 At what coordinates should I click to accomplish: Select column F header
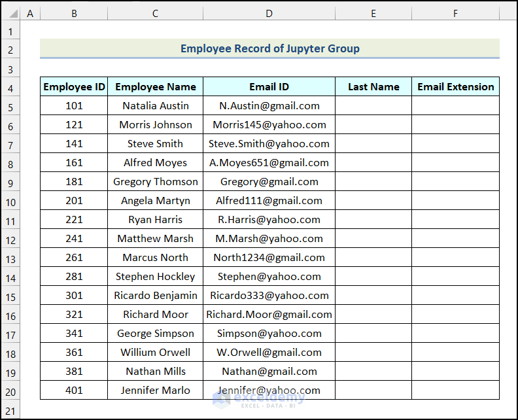tap(456, 13)
